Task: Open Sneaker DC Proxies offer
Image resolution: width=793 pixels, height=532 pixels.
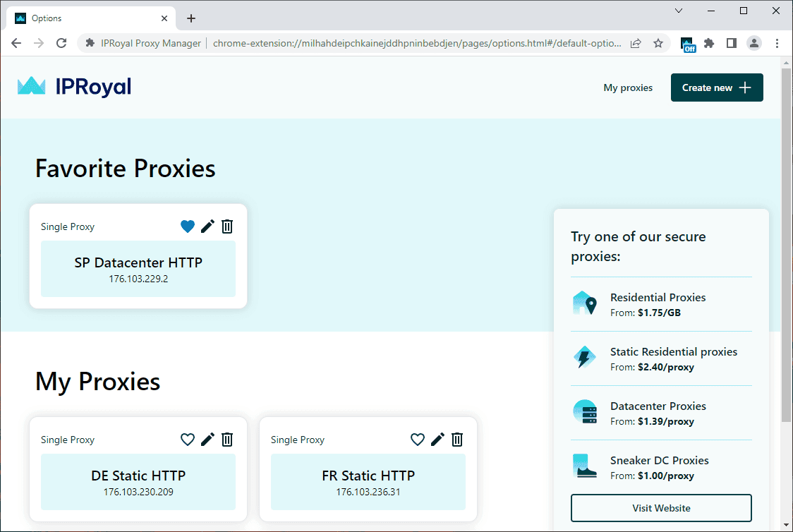Action: click(x=661, y=467)
